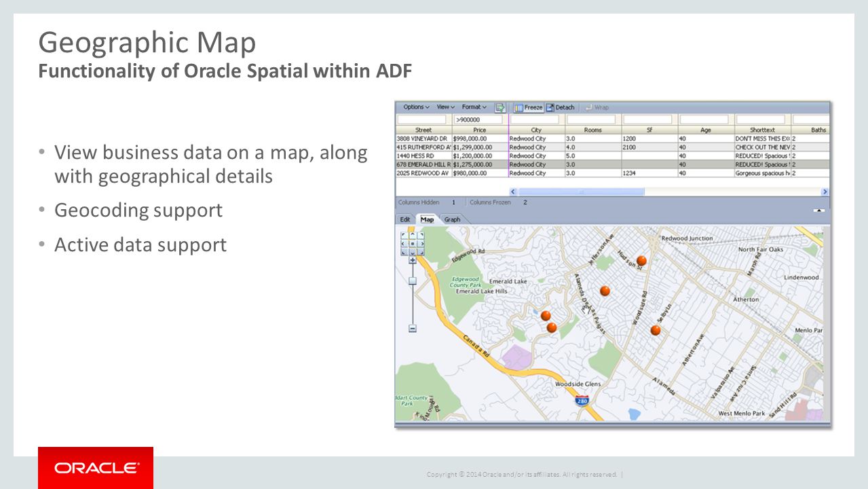Open the View dropdown menu

(446, 107)
